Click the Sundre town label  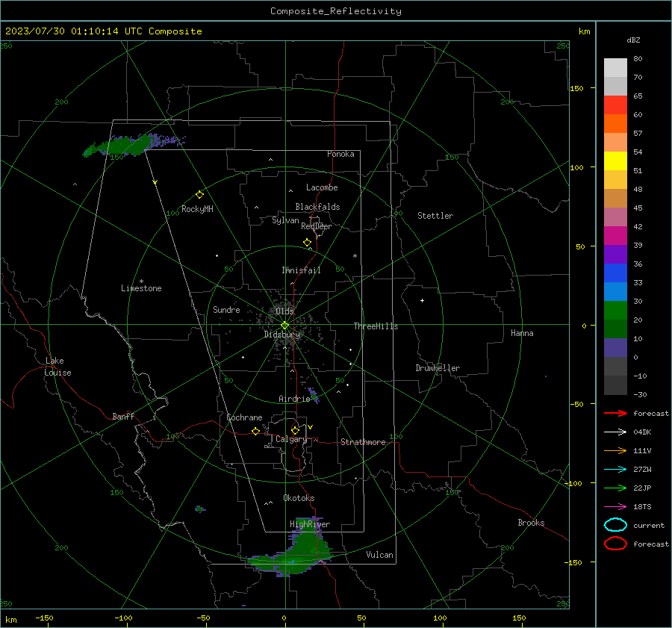pos(226,310)
